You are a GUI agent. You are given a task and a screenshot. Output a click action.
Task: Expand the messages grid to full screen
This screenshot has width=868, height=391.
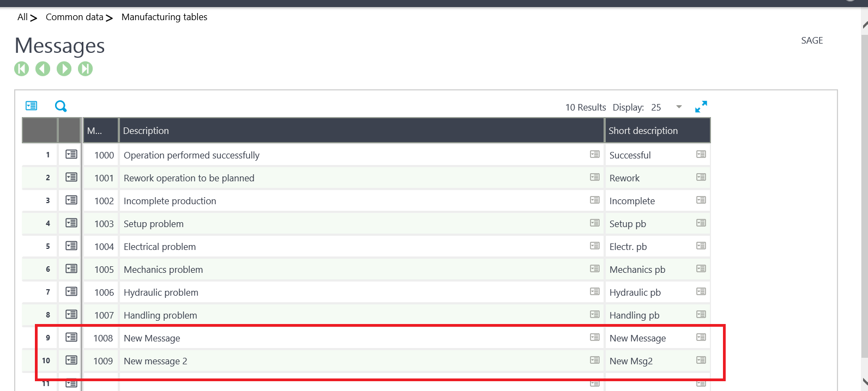[701, 107]
